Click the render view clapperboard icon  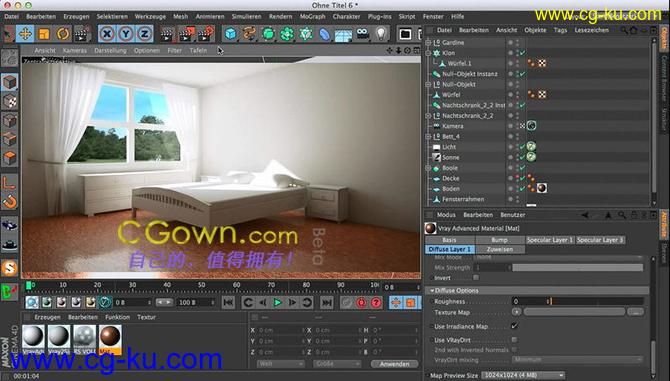pyautogui.click(x=168, y=34)
